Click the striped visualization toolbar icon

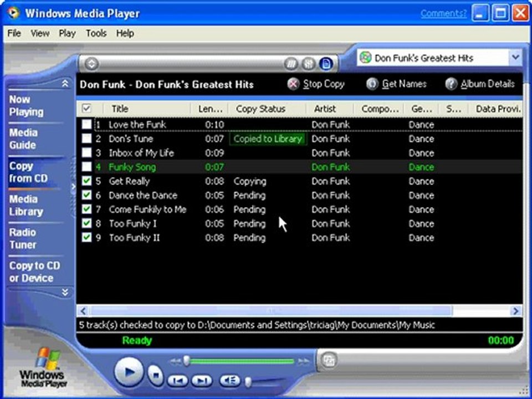point(291,64)
